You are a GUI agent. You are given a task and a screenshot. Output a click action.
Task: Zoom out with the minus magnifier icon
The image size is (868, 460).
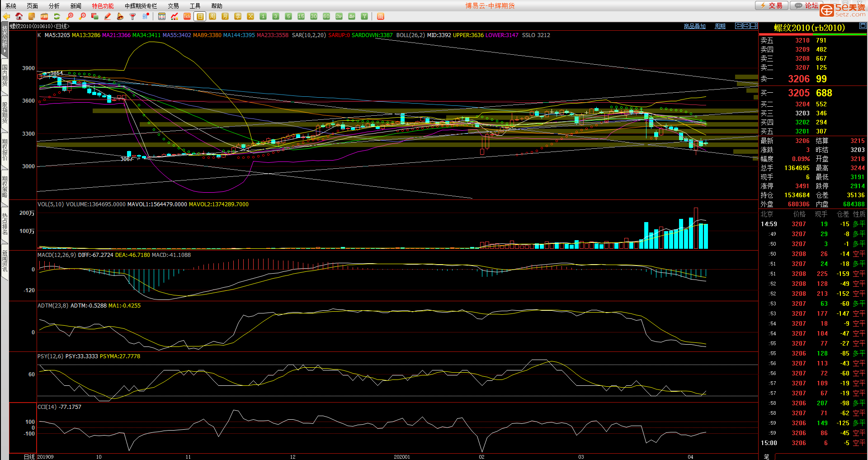point(82,16)
